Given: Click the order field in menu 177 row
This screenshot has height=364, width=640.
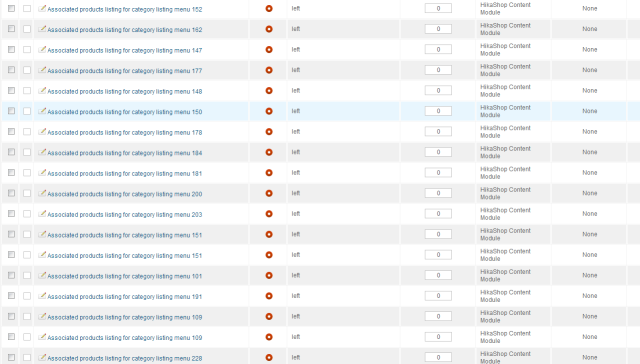Looking at the screenshot, I should pos(438,70).
